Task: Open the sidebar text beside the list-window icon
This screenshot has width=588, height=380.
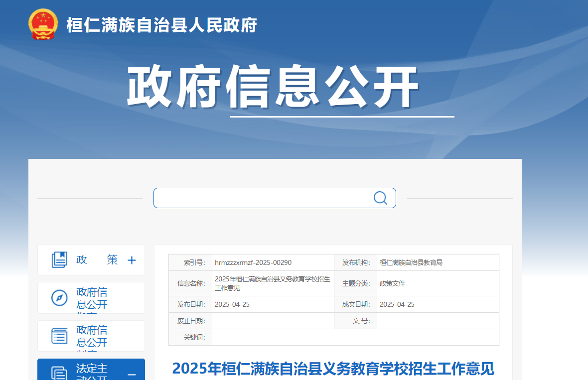Action: tap(92, 336)
